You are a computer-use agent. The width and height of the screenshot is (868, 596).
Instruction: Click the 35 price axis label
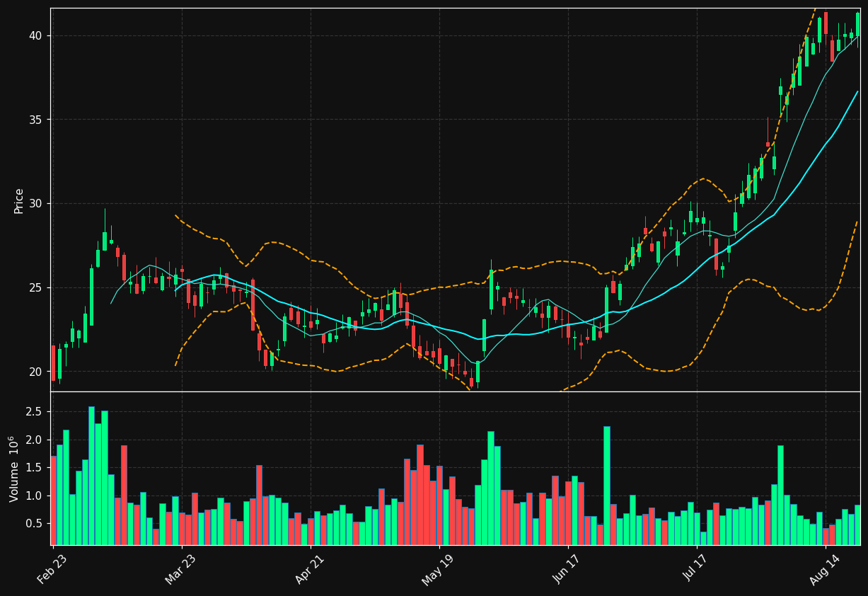tap(36, 120)
